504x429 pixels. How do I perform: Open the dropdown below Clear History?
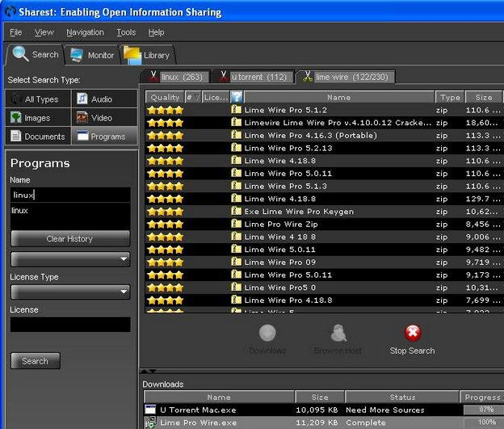(x=69, y=259)
